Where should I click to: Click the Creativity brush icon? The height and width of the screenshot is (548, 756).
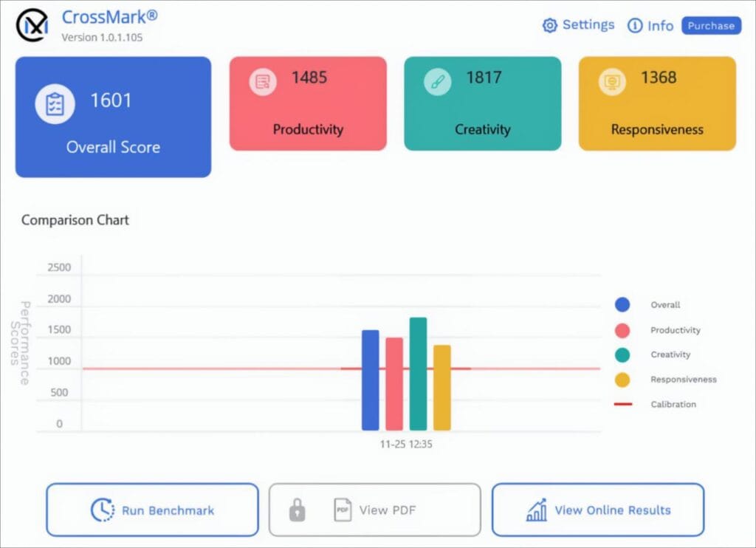pyautogui.click(x=437, y=82)
